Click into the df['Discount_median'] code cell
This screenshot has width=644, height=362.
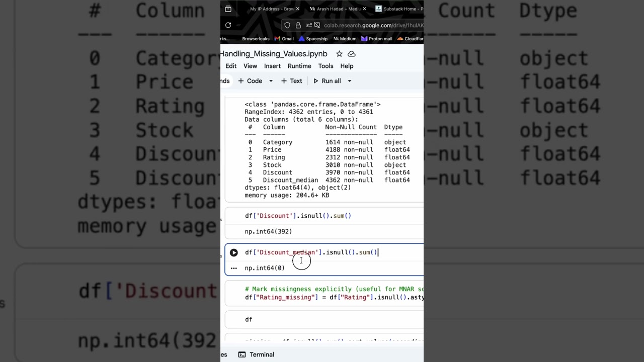(311, 252)
